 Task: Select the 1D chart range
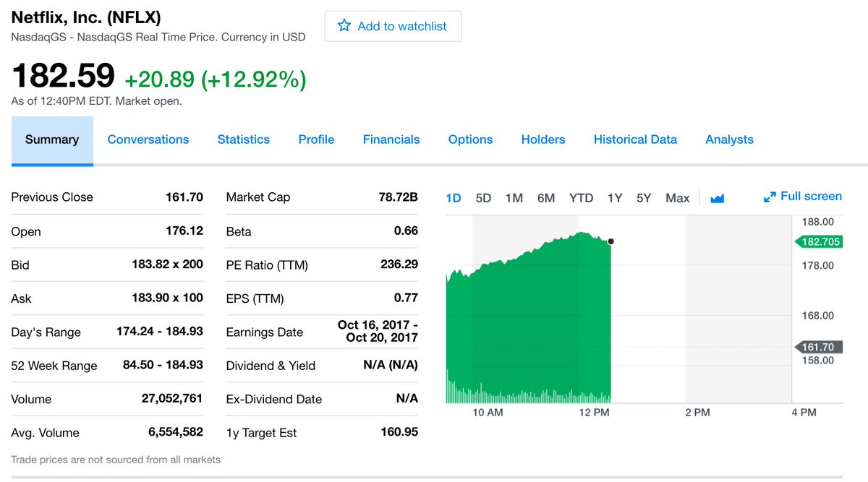454,198
